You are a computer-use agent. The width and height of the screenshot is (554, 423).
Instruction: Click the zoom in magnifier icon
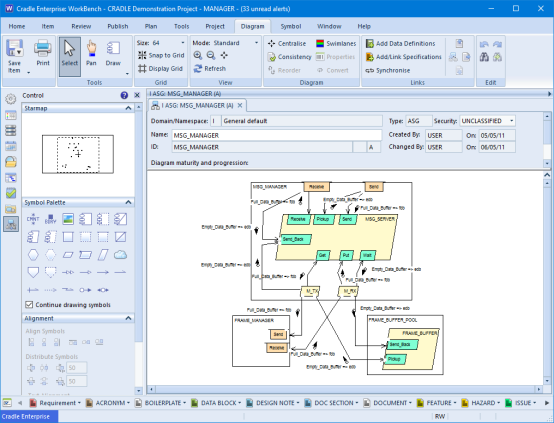pos(198,55)
